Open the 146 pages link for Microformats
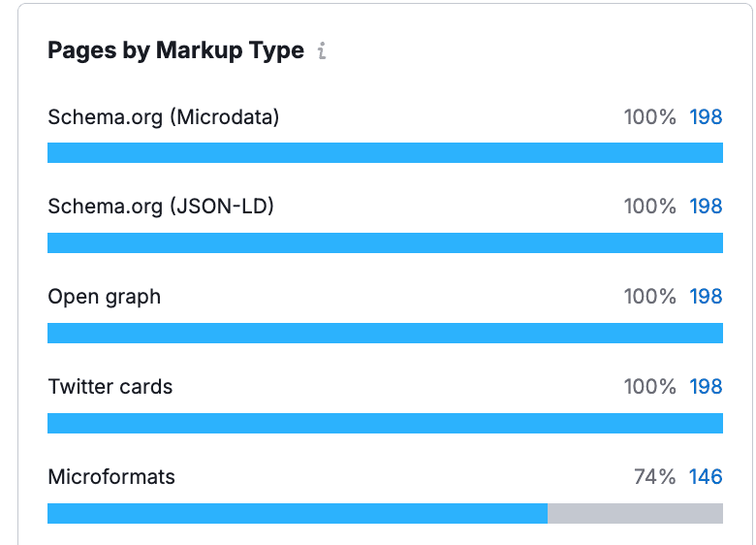756x545 pixels. tap(706, 477)
